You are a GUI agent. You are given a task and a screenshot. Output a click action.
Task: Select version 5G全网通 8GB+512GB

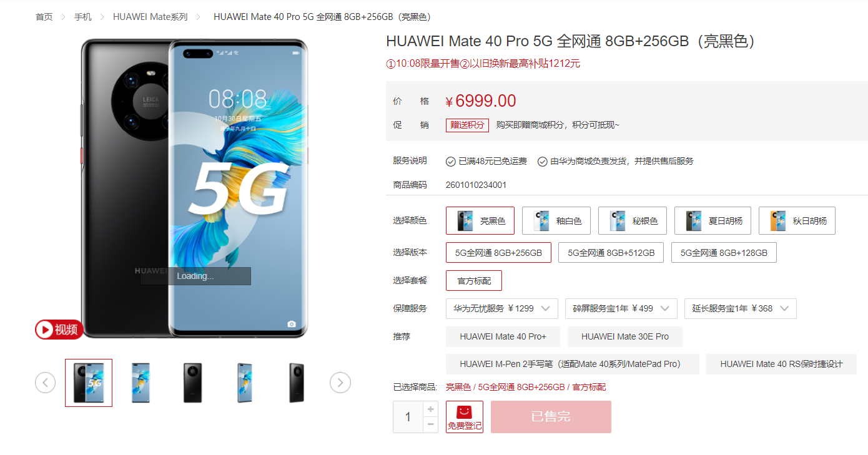pos(611,253)
